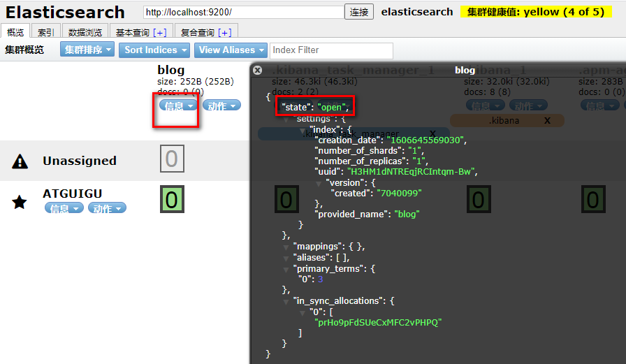This screenshot has width=626, height=364.
Task: Click the green blog primary shard 0
Action: pos(172,199)
